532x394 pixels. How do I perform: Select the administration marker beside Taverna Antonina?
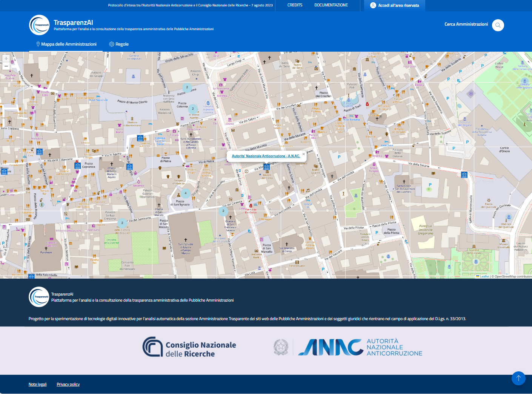pos(140,138)
